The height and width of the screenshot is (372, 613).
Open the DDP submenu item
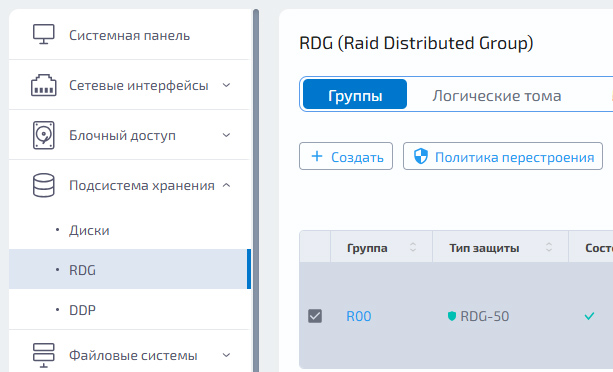[129, 310]
